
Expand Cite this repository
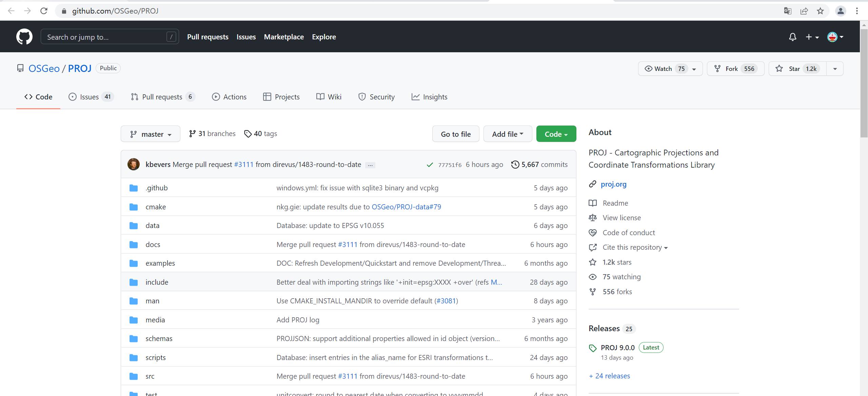tap(635, 247)
